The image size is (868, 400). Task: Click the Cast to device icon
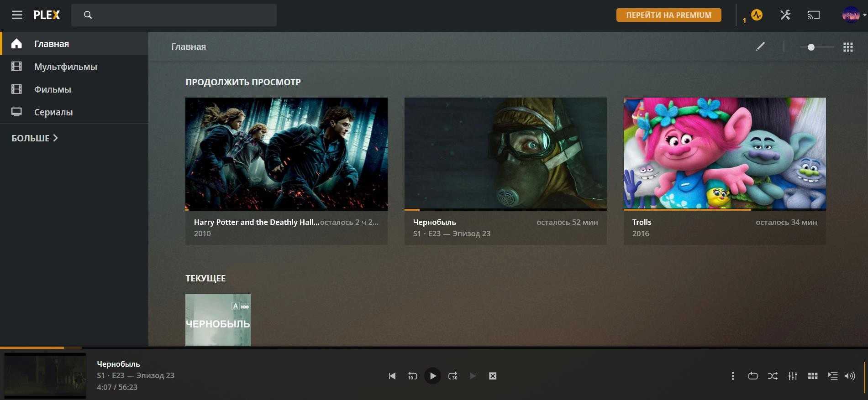click(x=814, y=15)
